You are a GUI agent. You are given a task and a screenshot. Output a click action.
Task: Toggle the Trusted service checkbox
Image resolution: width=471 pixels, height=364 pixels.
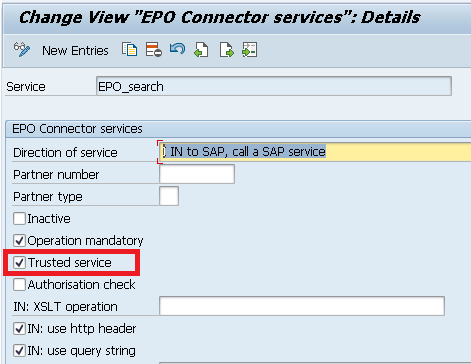19,262
